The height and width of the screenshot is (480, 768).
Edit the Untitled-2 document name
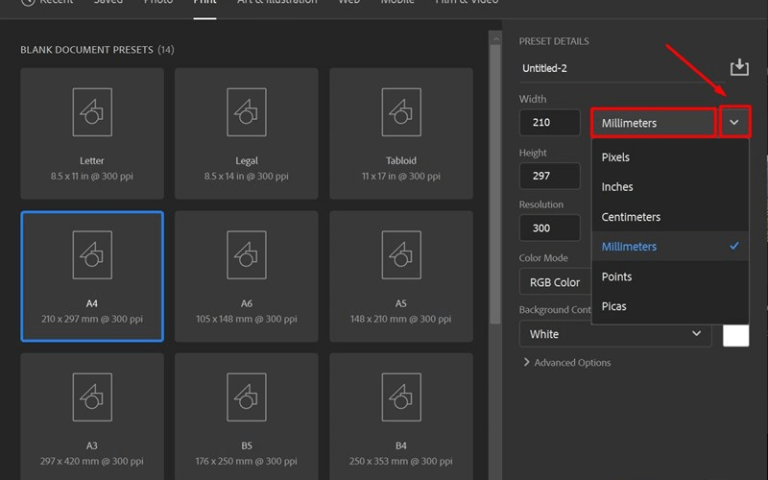click(x=622, y=68)
